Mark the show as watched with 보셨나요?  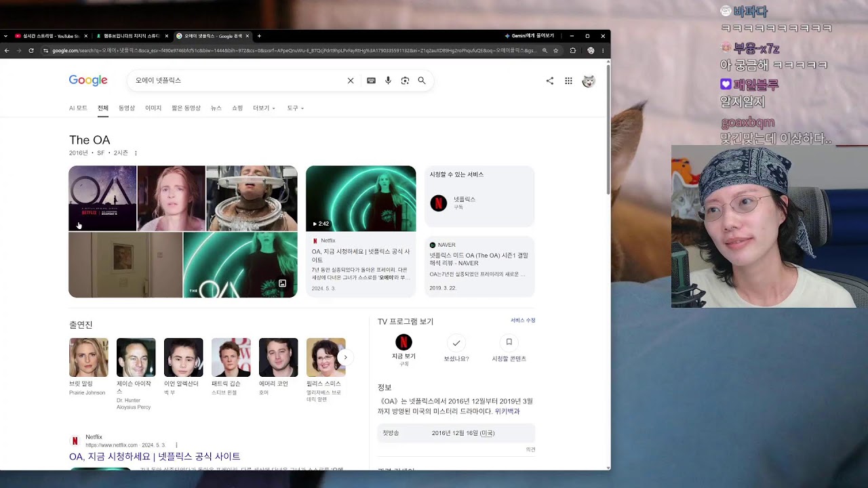coord(456,349)
